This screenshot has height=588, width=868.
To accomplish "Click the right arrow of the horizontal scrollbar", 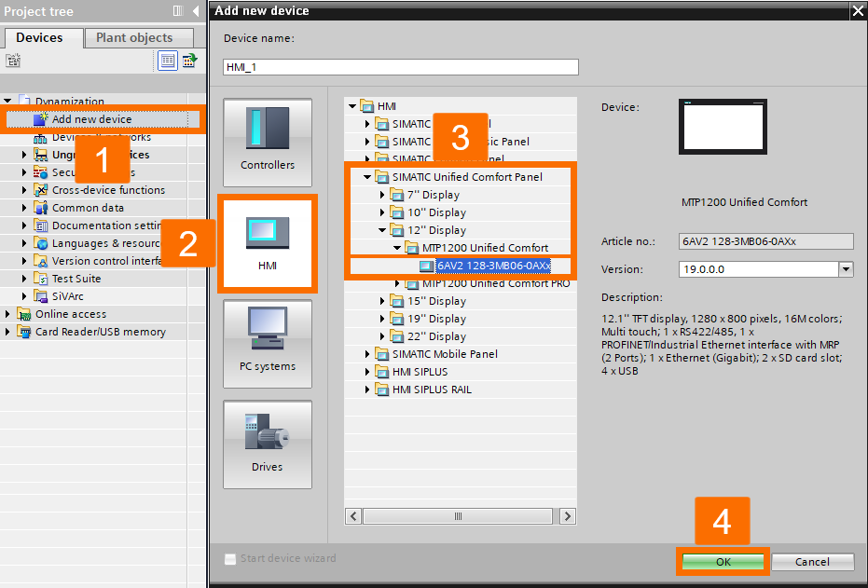I will pyautogui.click(x=567, y=516).
